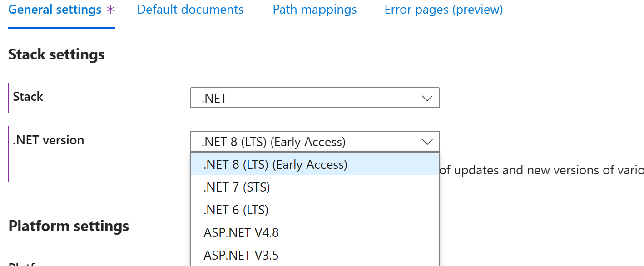Click the .NET version field label

click(x=49, y=140)
